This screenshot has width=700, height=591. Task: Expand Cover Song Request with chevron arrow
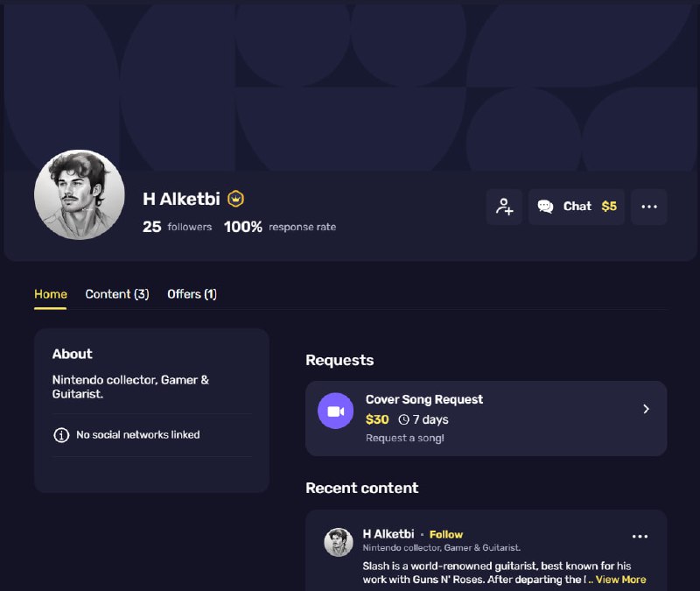click(646, 409)
